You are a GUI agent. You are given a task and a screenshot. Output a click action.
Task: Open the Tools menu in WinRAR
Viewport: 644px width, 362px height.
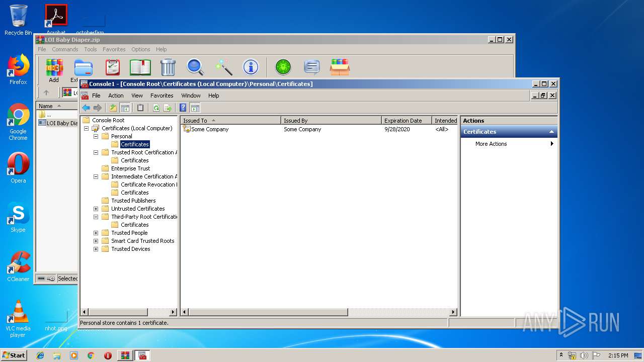pyautogui.click(x=91, y=49)
